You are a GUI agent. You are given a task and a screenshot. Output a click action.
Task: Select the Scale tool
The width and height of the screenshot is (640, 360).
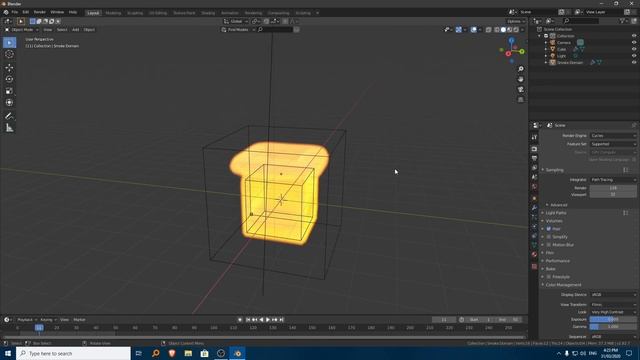point(9,91)
